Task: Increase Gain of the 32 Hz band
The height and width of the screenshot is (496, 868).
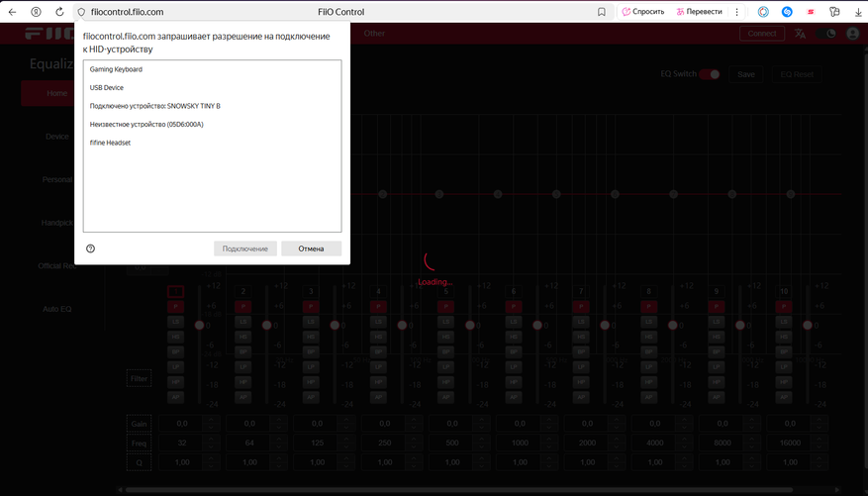Action: click(x=211, y=420)
